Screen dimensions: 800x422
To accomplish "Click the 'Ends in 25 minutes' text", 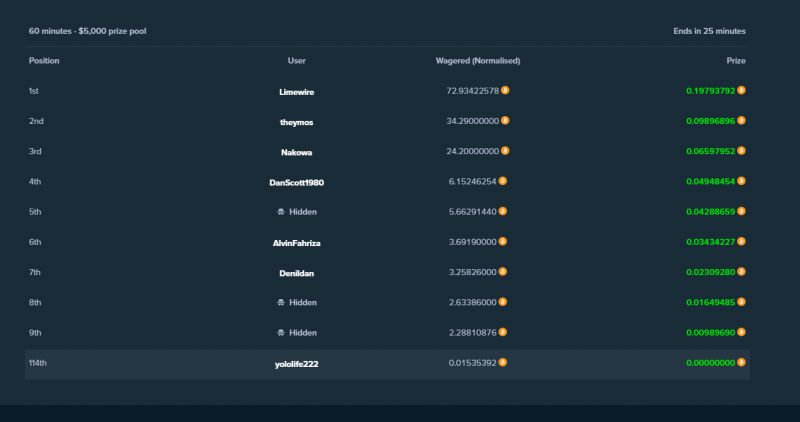I will click(709, 31).
